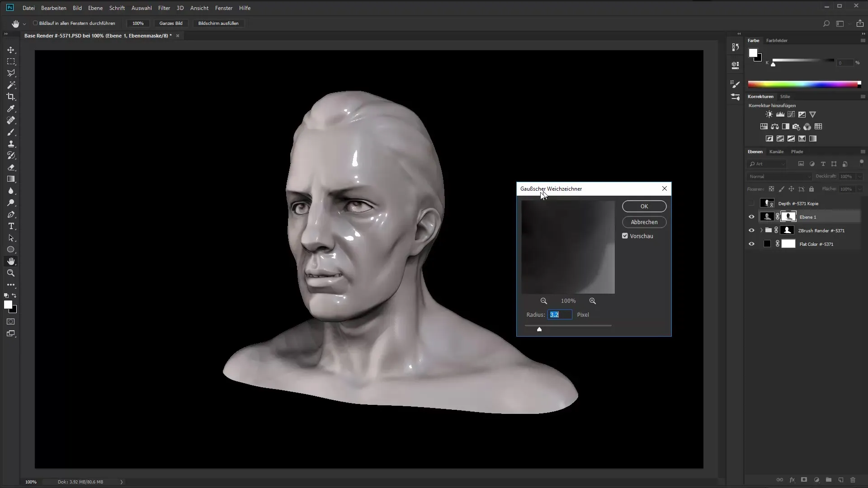Open the layer filter Art dropdown
The width and height of the screenshot is (868, 488).
tap(767, 164)
